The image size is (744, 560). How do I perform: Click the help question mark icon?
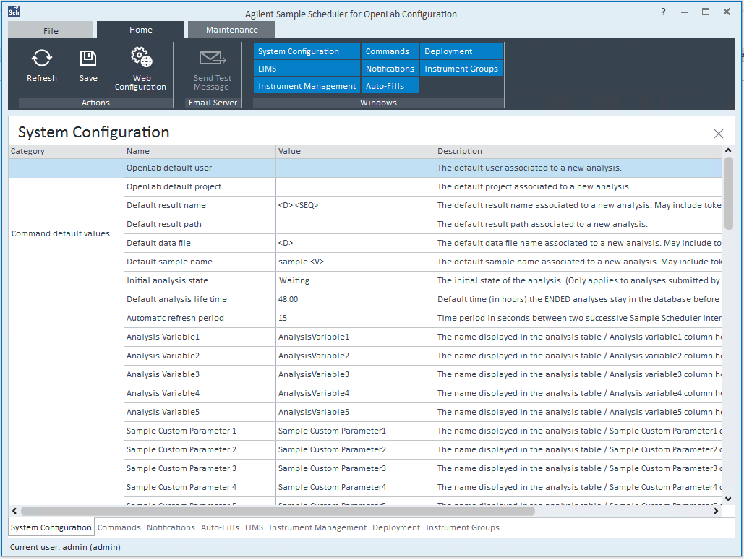pyautogui.click(x=664, y=12)
